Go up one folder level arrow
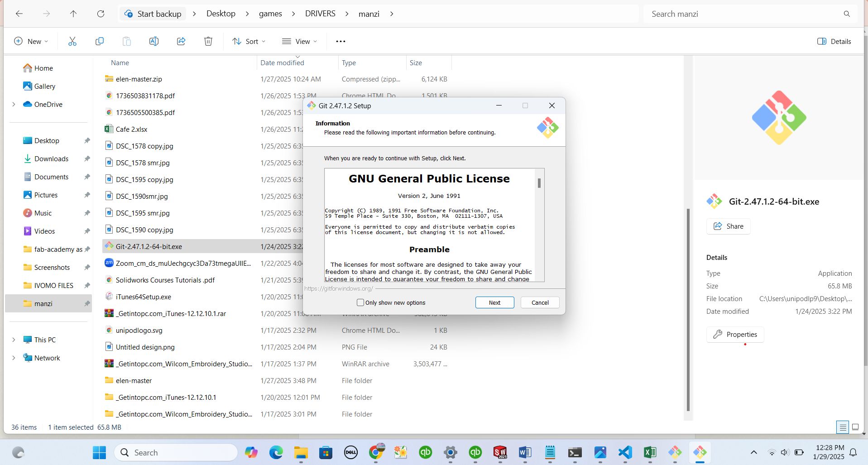This screenshot has width=868, height=465. [x=73, y=14]
